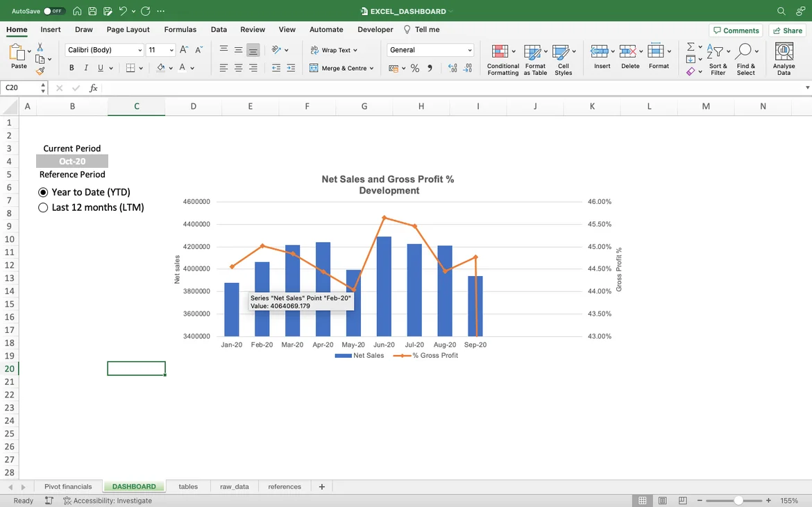Viewport: 812px width, 507px height.
Task: Click the percent style icon
Action: 415,68
